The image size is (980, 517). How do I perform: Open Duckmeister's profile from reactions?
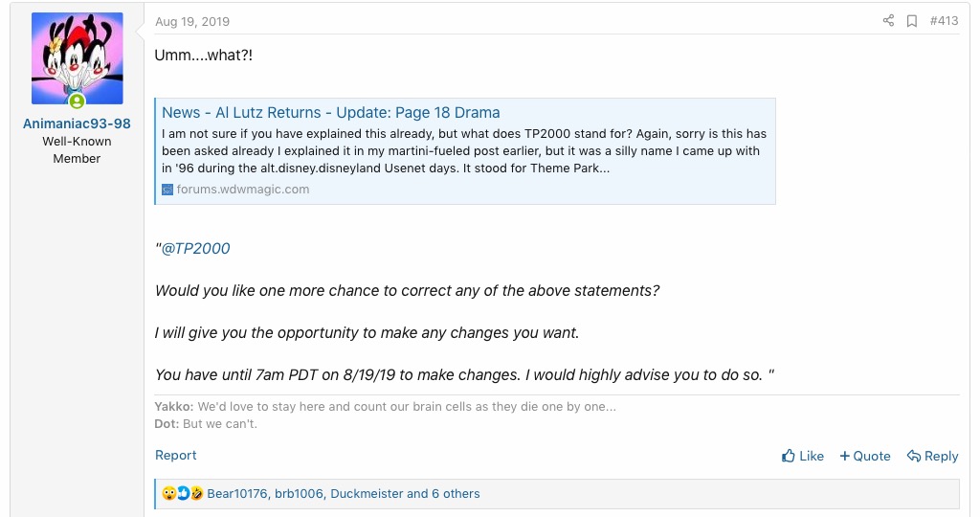point(367,494)
